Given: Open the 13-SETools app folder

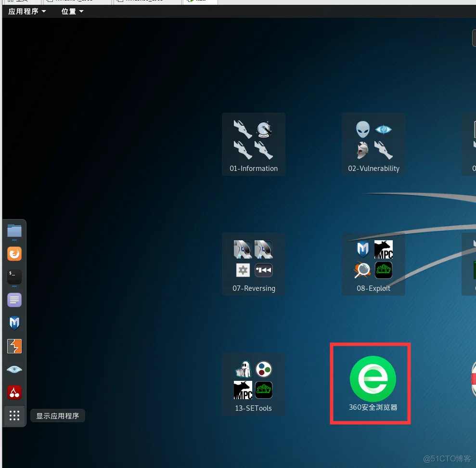Looking at the screenshot, I should point(254,384).
